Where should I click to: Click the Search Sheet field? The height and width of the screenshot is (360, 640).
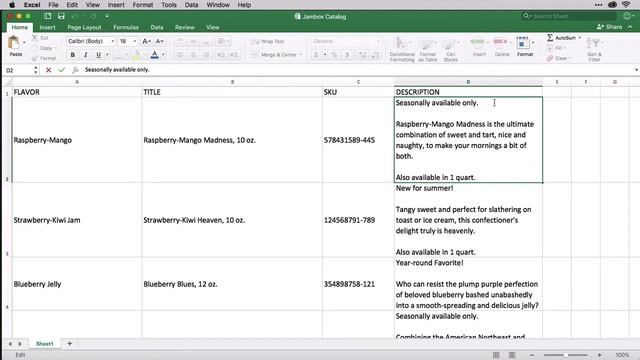(x=569, y=16)
